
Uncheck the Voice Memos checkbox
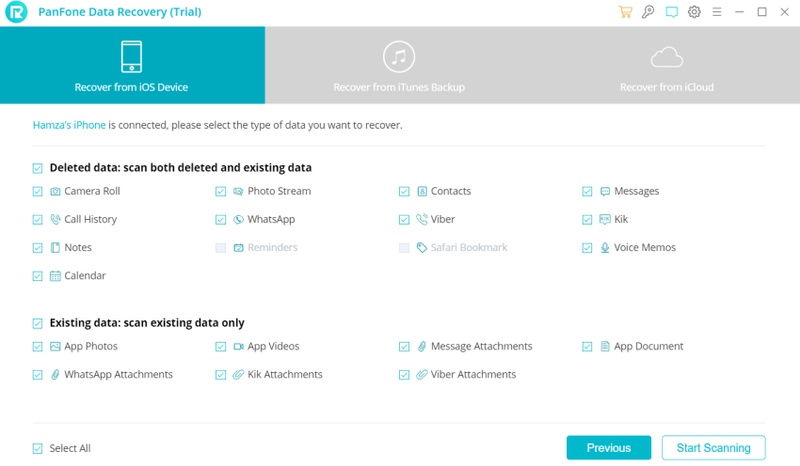coord(587,248)
